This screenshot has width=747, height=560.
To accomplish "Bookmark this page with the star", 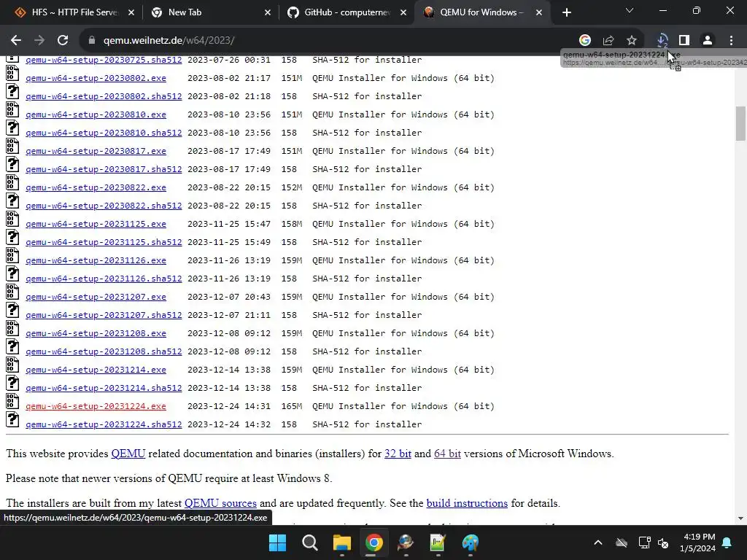I will 632,41.
